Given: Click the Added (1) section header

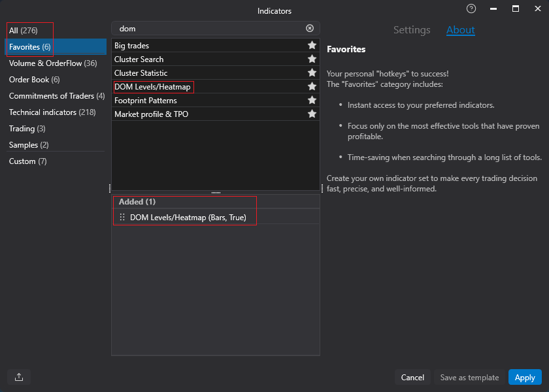Looking at the screenshot, I should 216,202.
